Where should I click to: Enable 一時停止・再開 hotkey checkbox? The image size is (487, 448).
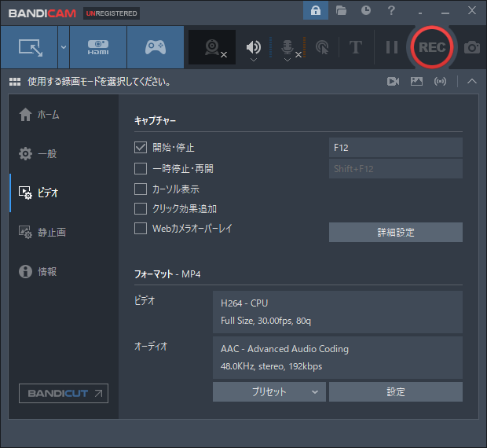coord(141,169)
